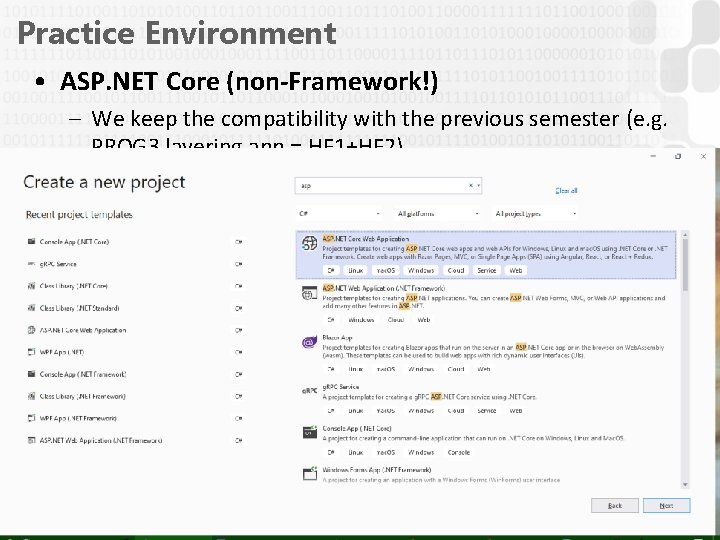Image resolution: width=720 pixels, height=540 pixels.
Task: Click the Windows Forms App template icon
Action: 310,472
